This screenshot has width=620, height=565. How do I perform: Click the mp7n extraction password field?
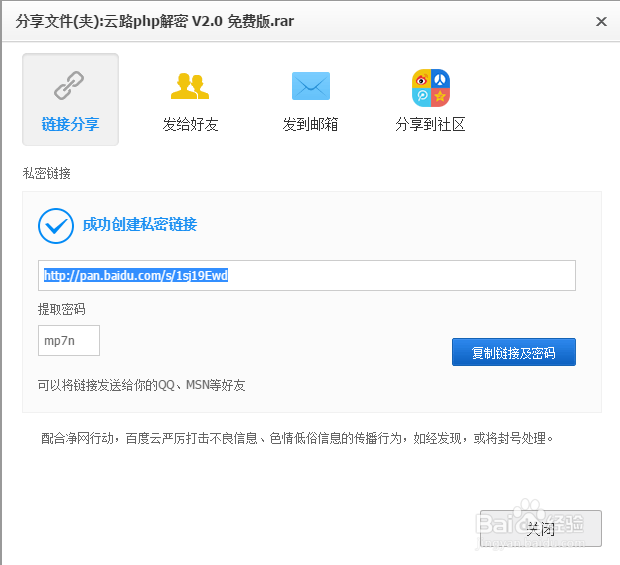[x=69, y=341]
